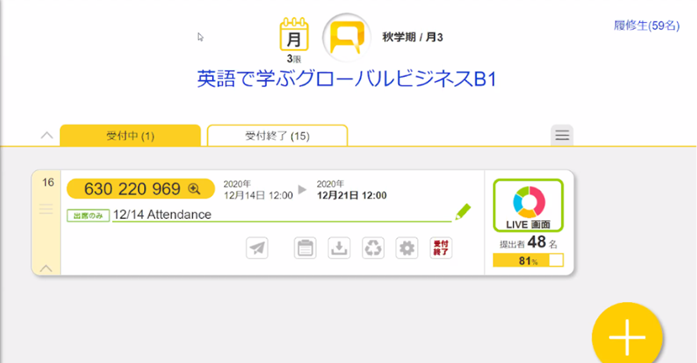Click the 12/14 Attendance title field
Screen dimensions: 697x363
click(281, 215)
